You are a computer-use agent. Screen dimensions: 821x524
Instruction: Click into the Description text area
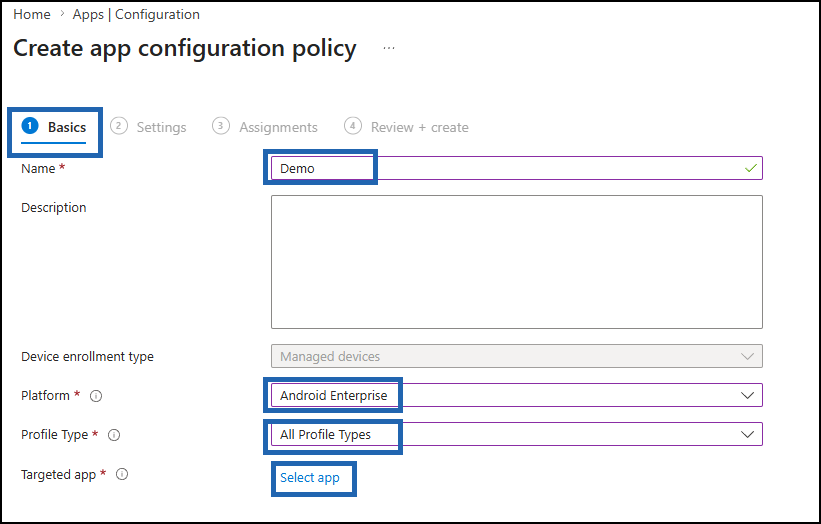click(x=516, y=262)
